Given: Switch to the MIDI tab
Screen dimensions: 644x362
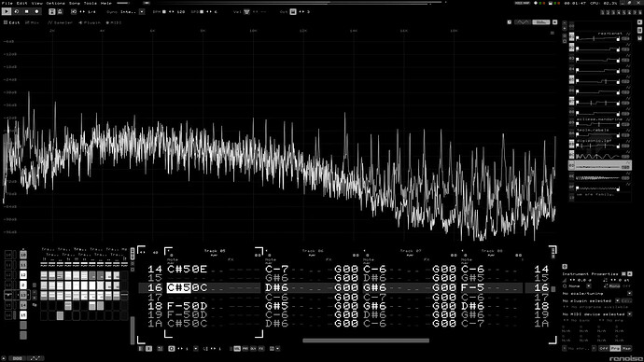Looking at the screenshot, I should click(114, 22).
